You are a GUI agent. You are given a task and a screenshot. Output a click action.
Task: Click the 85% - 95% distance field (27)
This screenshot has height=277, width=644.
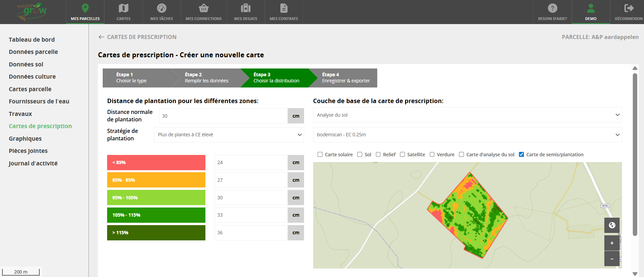click(251, 180)
